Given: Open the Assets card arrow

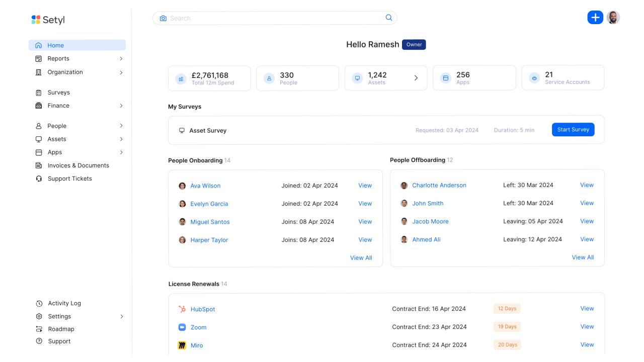Looking at the screenshot, I should (x=416, y=78).
